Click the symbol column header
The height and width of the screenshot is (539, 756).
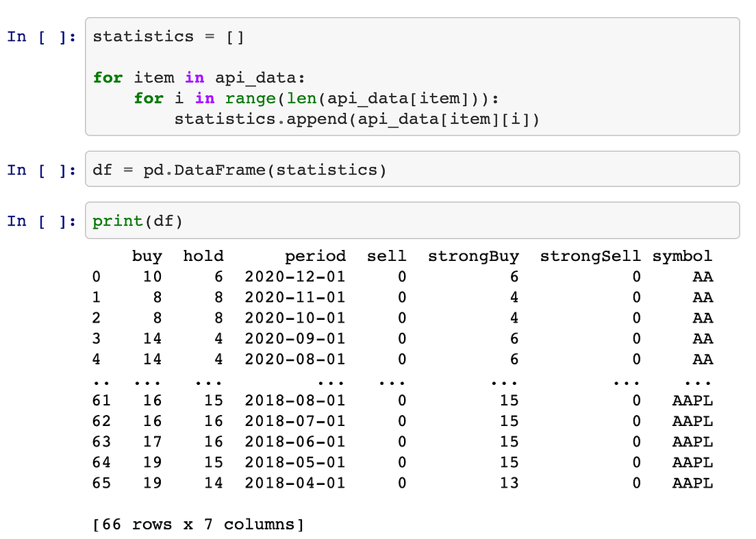(x=682, y=256)
